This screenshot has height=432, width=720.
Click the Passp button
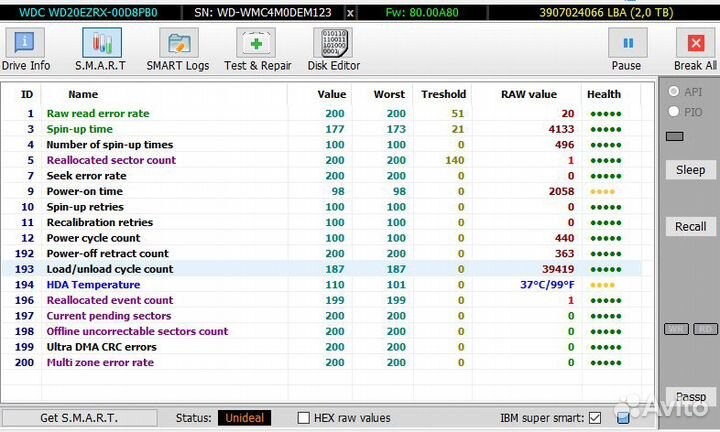(690, 397)
